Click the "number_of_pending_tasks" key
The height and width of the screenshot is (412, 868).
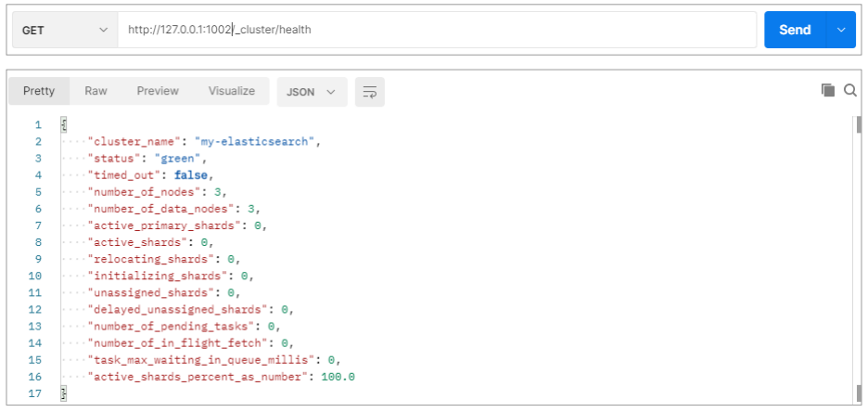coord(172,327)
